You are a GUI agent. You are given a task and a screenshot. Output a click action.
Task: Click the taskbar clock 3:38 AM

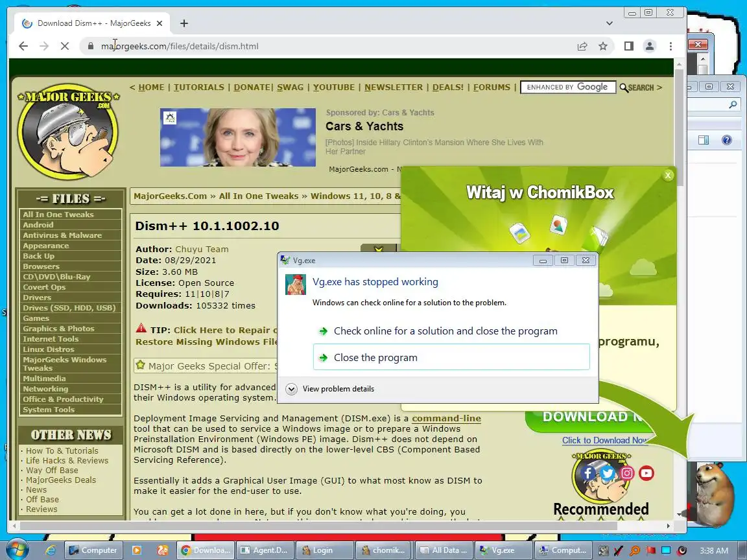(x=714, y=550)
